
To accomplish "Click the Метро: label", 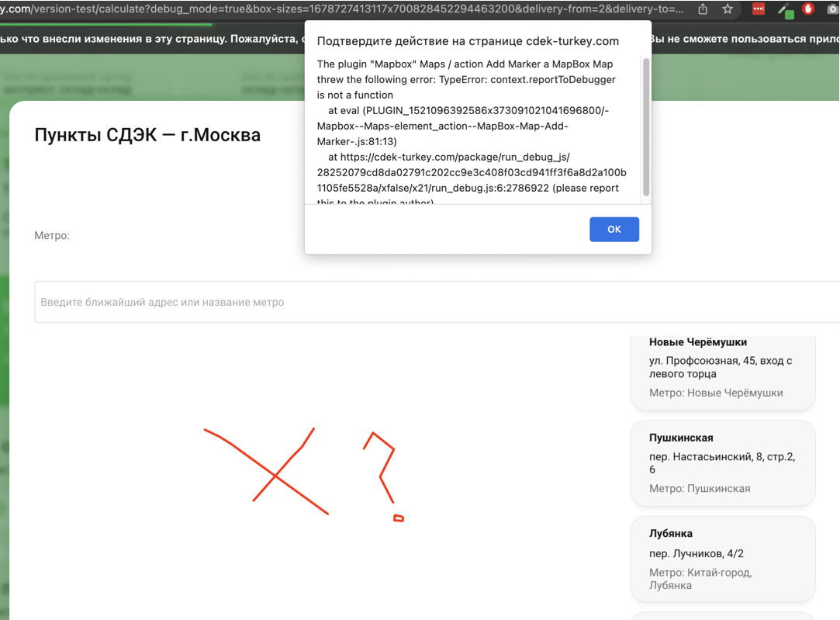I will point(52,236).
